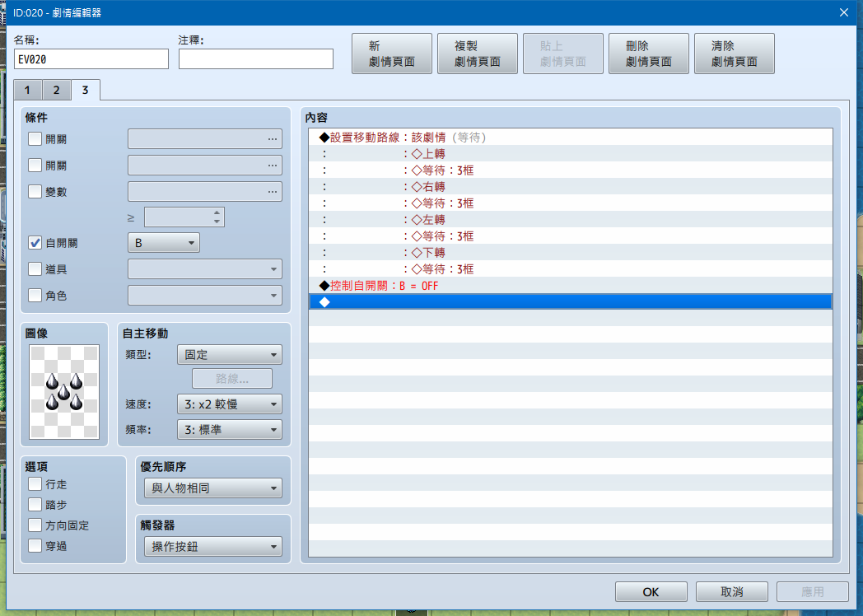Select the 左轉 movement command row

pos(570,220)
